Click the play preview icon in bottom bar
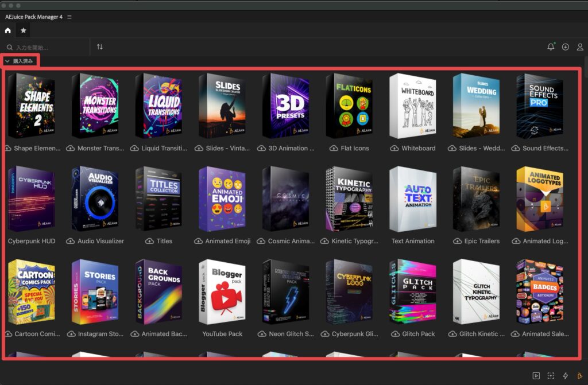This screenshot has height=385, width=588. pyautogui.click(x=536, y=376)
